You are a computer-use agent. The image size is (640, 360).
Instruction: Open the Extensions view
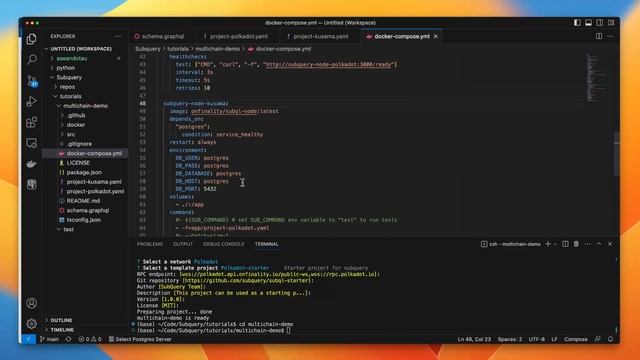tap(31, 122)
